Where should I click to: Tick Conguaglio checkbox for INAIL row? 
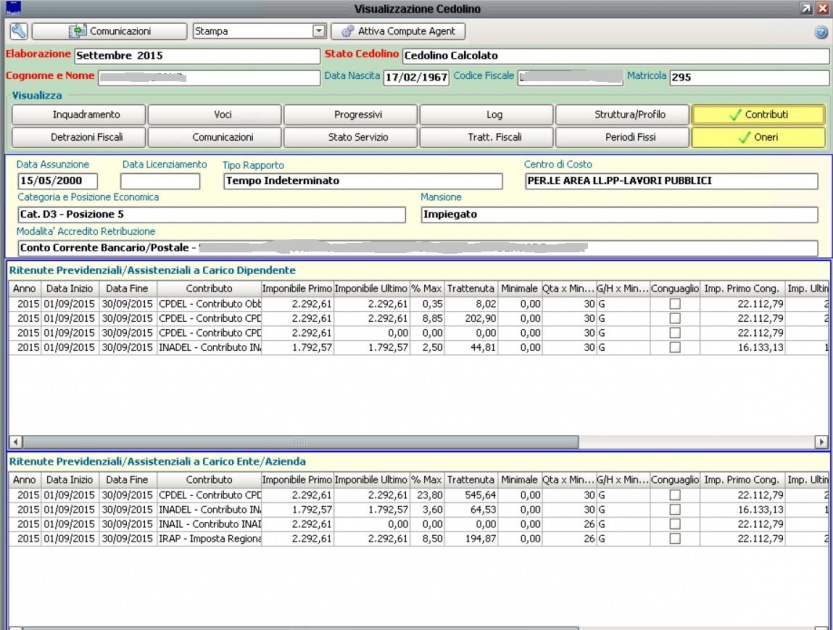[675, 524]
